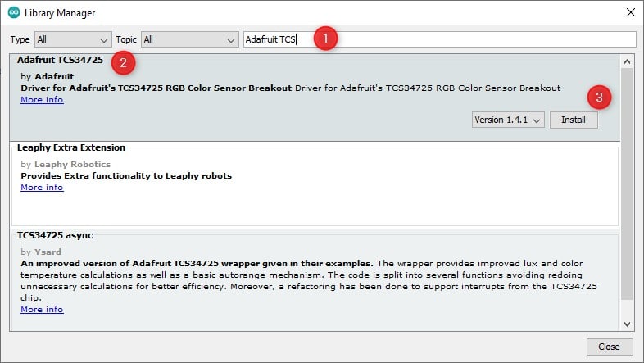
Task: Open More info for TCS34725 async
Action: [42, 310]
